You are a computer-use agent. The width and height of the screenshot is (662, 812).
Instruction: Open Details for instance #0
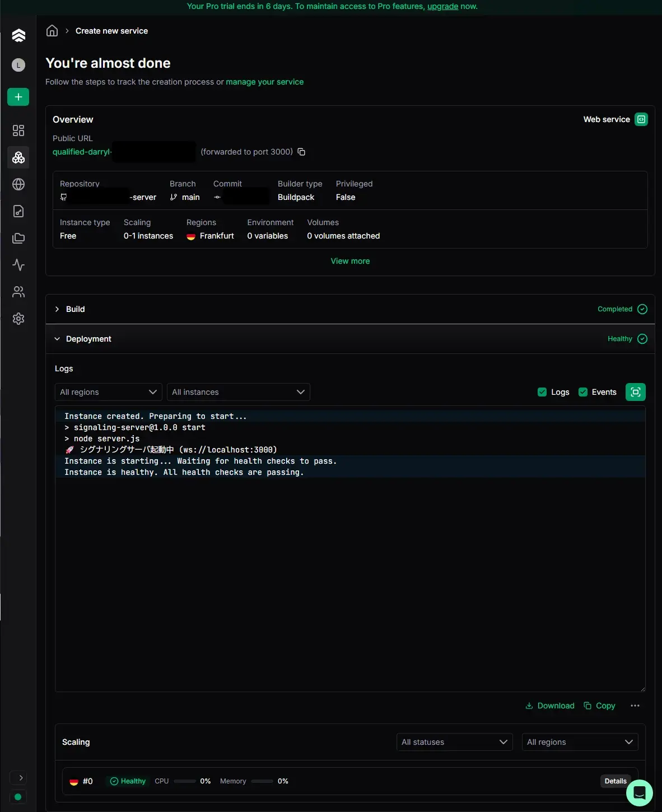click(x=615, y=781)
